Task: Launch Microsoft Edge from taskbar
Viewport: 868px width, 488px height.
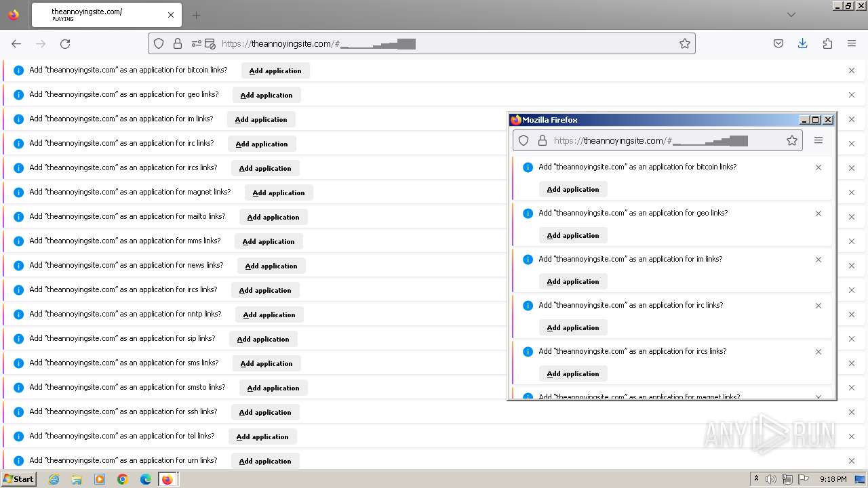Action: click(145, 479)
